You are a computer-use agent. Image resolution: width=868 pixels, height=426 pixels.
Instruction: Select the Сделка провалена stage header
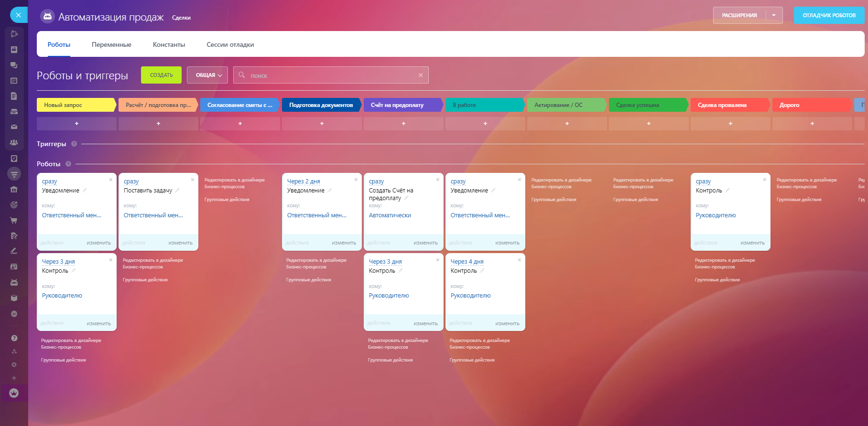tap(730, 105)
